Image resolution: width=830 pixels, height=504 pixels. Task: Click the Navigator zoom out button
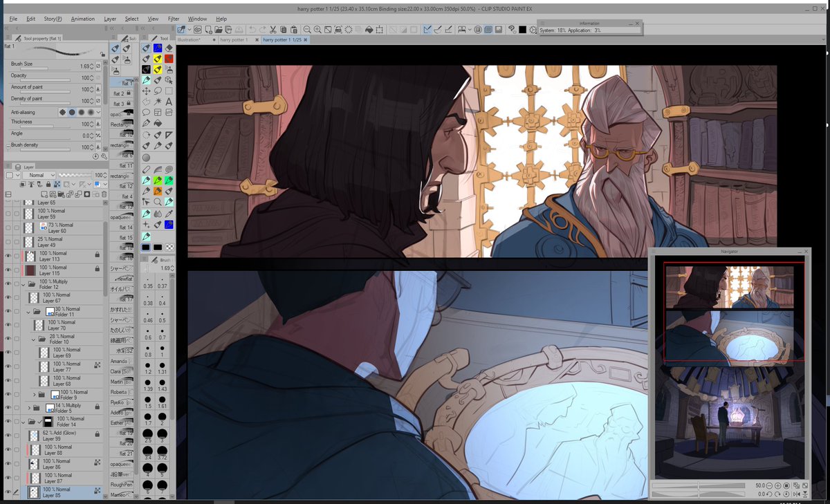click(769, 485)
